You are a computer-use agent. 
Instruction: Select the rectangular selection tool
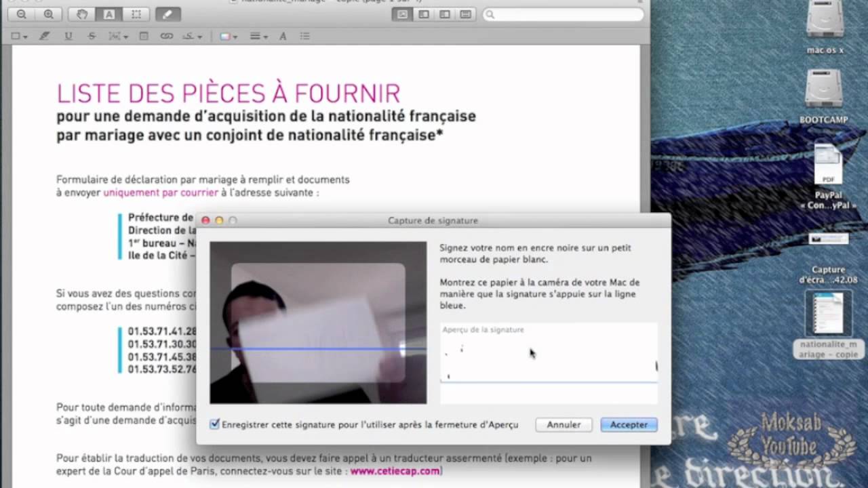point(136,14)
